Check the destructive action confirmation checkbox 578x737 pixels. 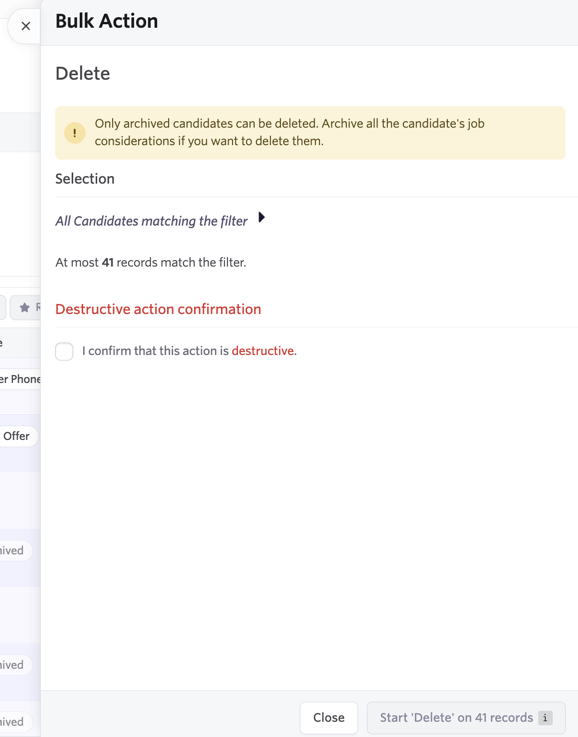[x=64, y=351]
